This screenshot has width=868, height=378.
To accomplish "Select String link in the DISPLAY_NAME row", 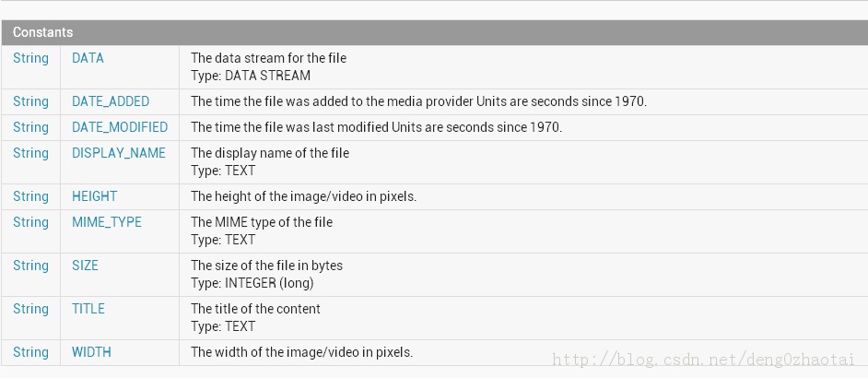I will [30, 153].
